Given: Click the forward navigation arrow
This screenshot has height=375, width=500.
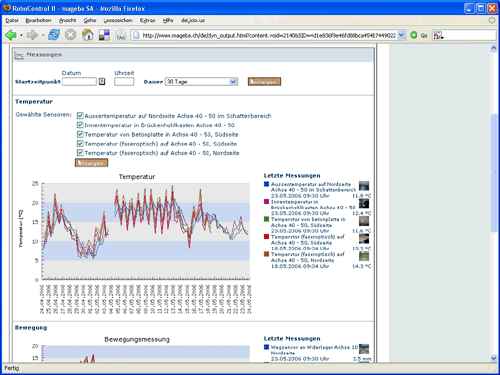Looking at the screenshot, I should [x=32, y=35].
